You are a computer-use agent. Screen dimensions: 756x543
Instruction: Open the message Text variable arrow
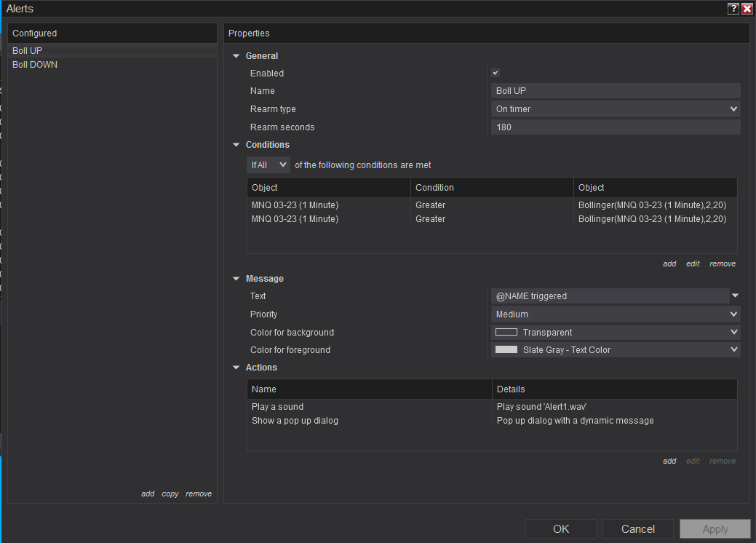[735, 296]
